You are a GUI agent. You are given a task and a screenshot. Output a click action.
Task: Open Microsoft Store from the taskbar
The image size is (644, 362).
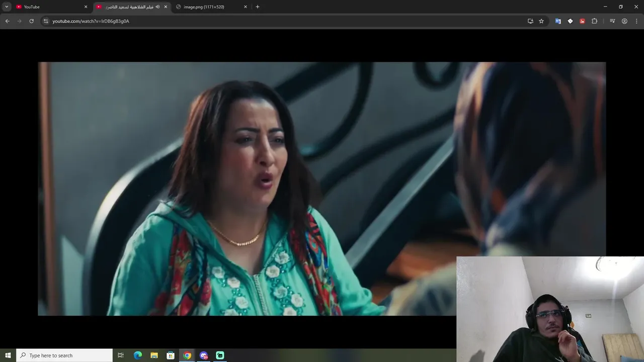tap(171, 355)
